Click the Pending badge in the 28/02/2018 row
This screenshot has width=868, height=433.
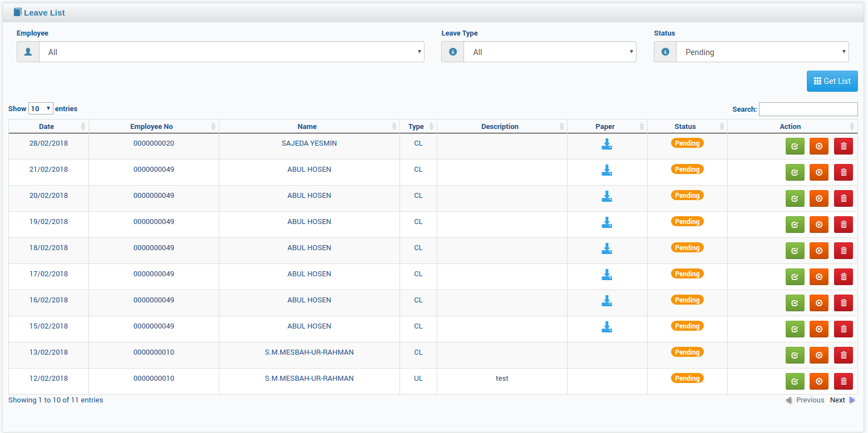[687, 143]
